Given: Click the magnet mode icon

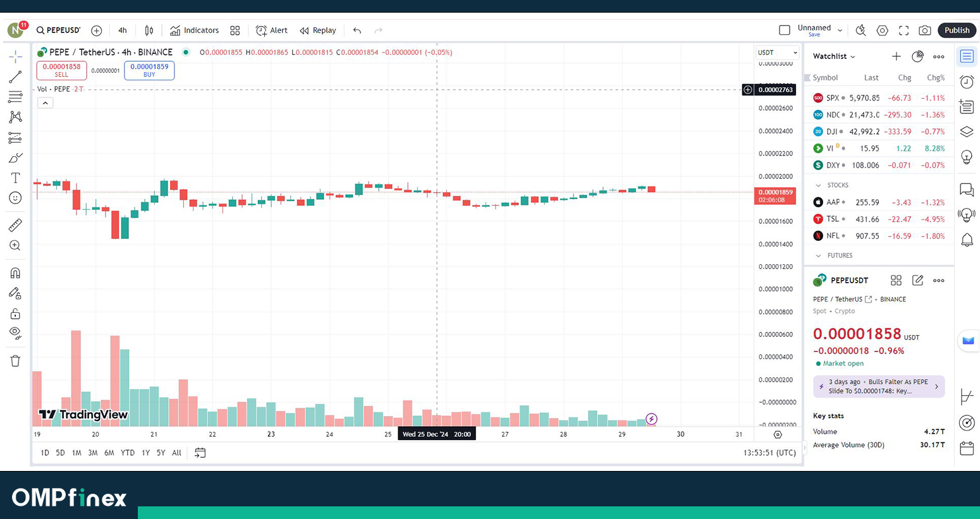Looking at the screenshot, I should [x=15, y=273].
